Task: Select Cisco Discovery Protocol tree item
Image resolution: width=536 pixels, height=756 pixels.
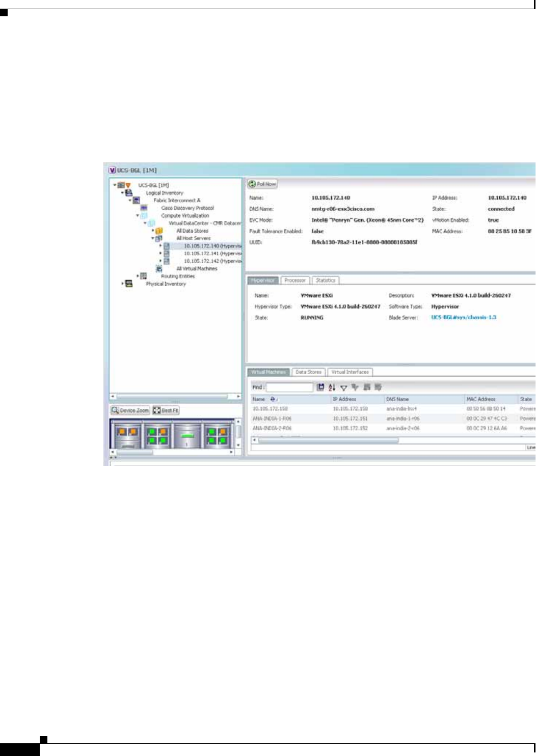Action: pos(187,208)
